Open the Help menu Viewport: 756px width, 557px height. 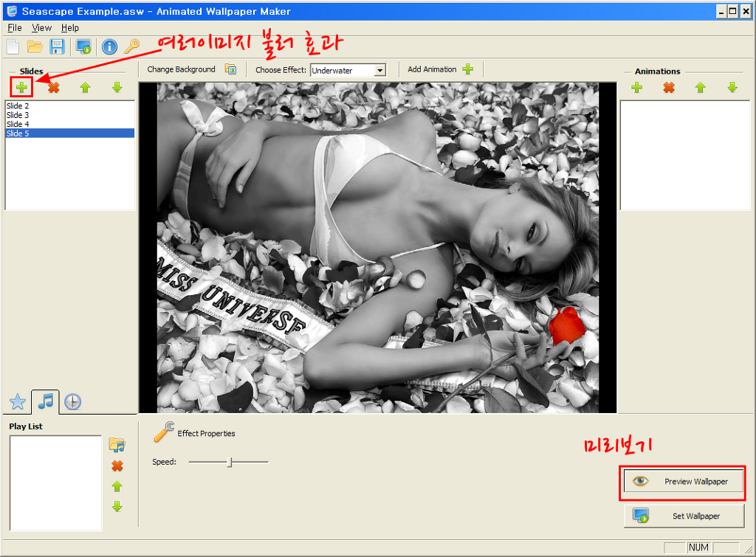click(70, 28)
